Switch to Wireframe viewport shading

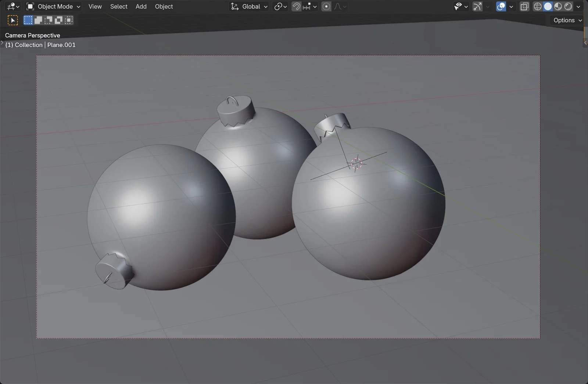coord(537,6)
